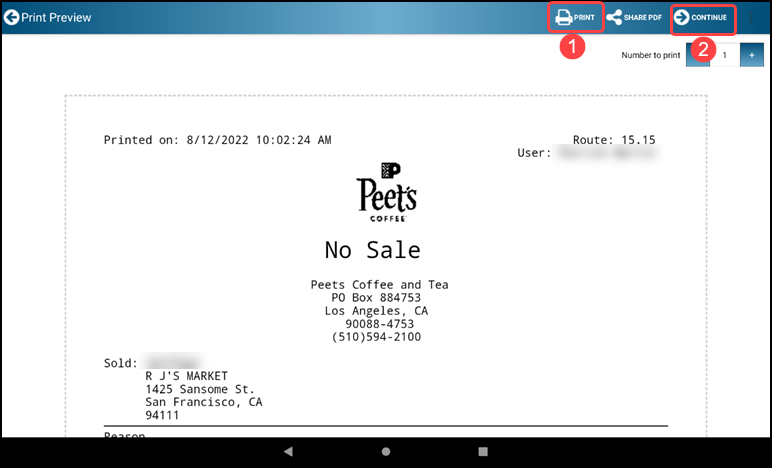Click the '94111' zip code
The width and height of the screenshot is (772, 468).
coord(162,415)
